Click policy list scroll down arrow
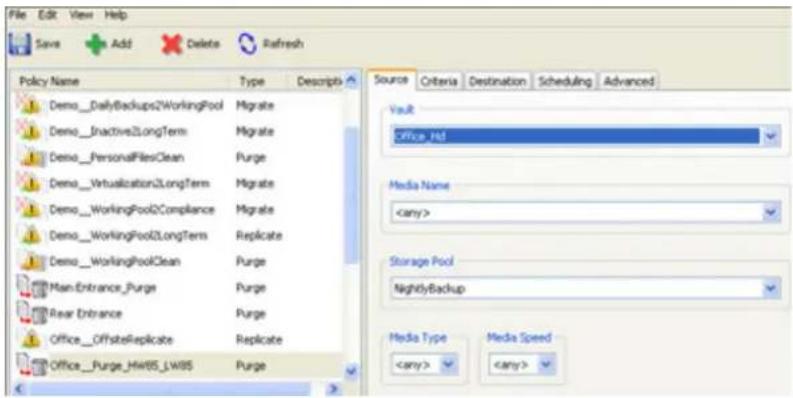Screen dimensions: 793x398 pyautogui.click(x=352, y=372)
